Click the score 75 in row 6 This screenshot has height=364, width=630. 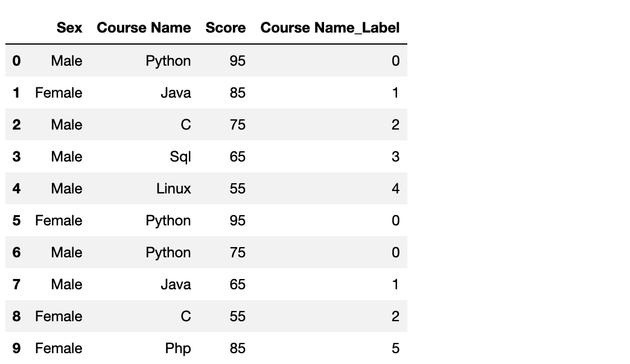coord(237,253)
